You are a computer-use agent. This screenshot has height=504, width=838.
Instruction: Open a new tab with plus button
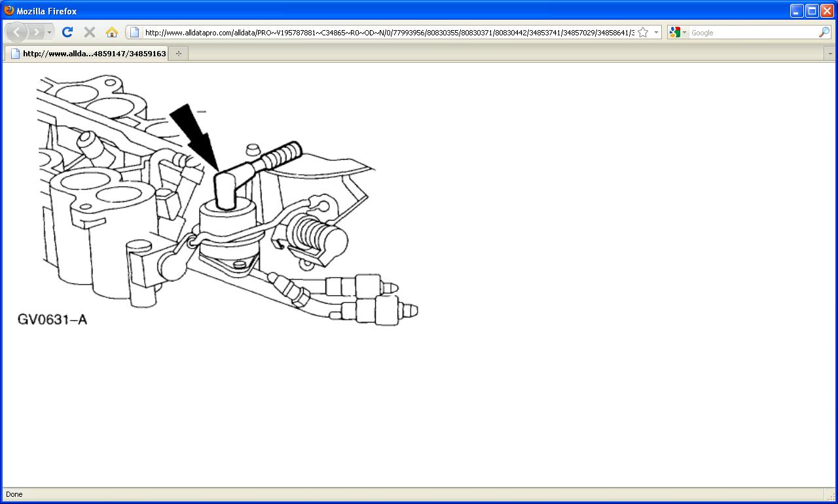pyautogui.click(x=179, y=54)
